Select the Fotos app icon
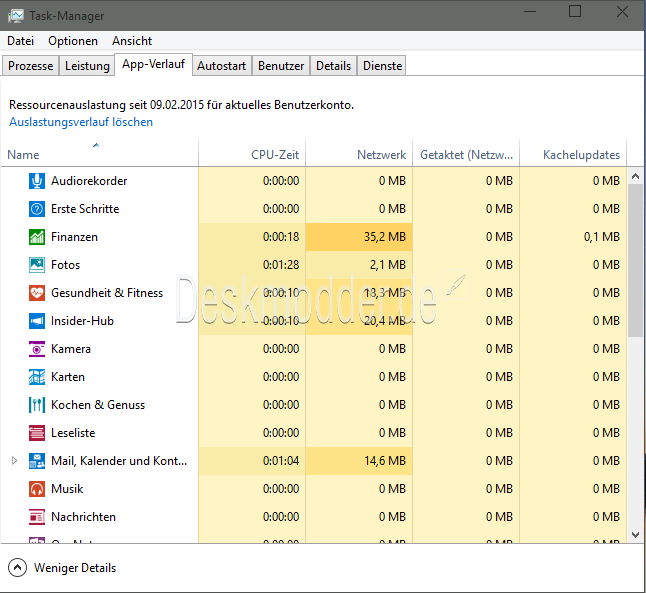Viewport: 646px width, 593px height. point(37,265)
